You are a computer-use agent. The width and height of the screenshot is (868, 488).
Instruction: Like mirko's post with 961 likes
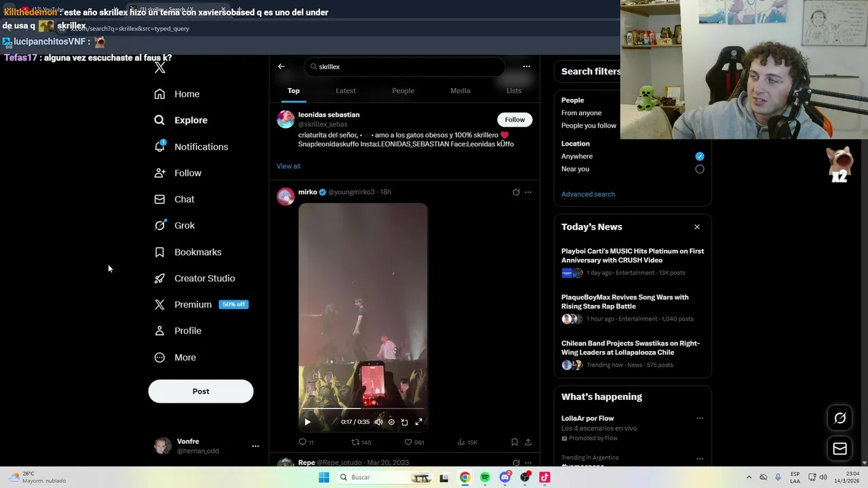(414, 442)
